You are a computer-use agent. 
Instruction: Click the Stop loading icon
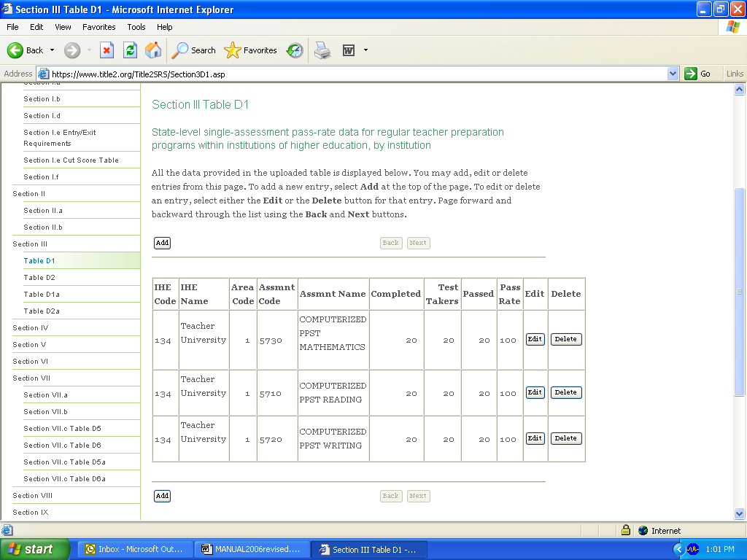click(x=107, y=50)
